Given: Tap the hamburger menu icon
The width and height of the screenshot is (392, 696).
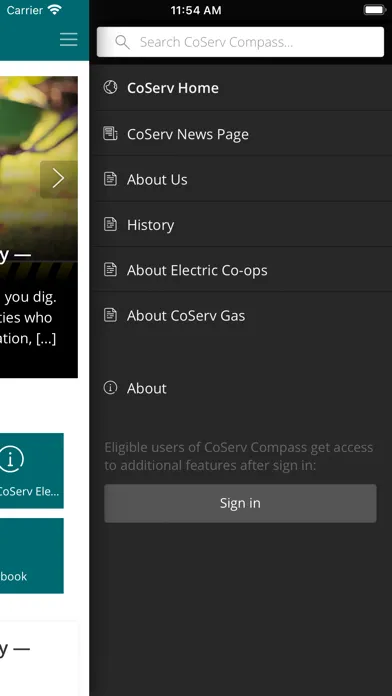Looking at the screenshot, I should tap(69, 40).
